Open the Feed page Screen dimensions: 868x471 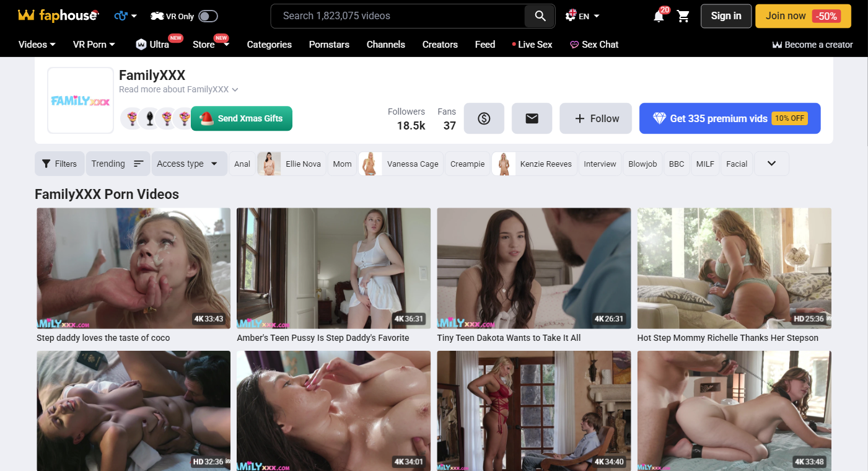point(485,45)
